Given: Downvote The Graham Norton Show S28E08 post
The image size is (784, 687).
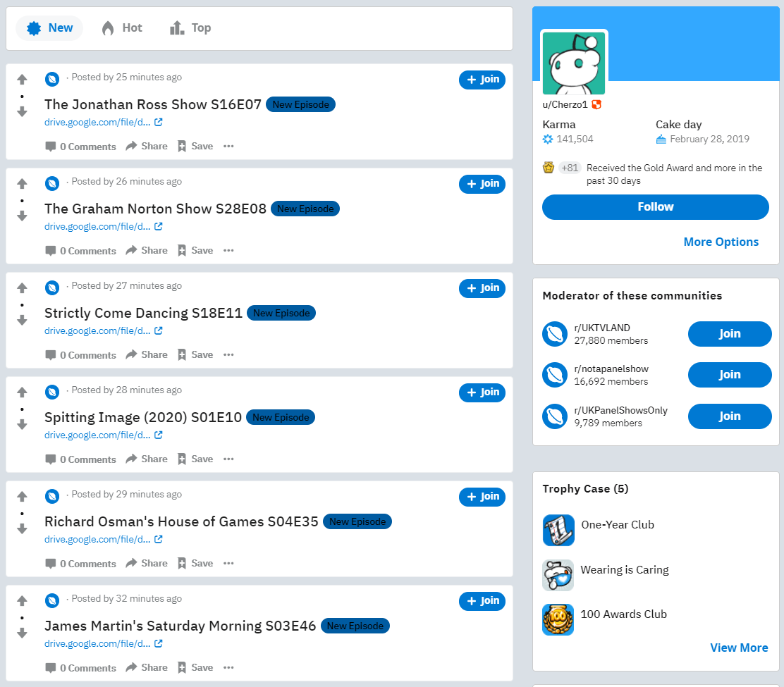Looking at the screenshot, I should tap(22, 216).
